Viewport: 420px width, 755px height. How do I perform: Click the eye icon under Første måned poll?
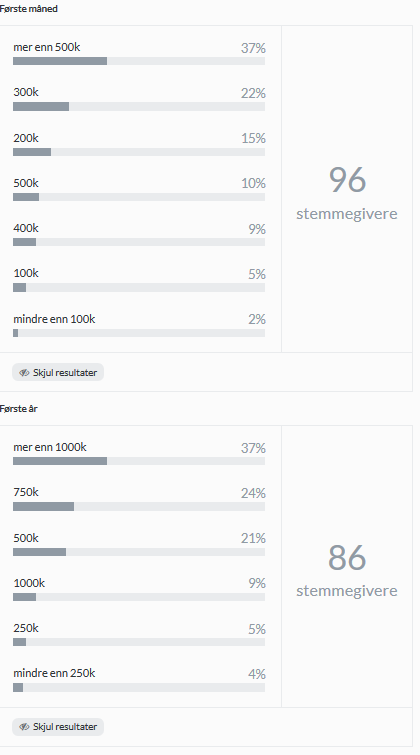24,373
